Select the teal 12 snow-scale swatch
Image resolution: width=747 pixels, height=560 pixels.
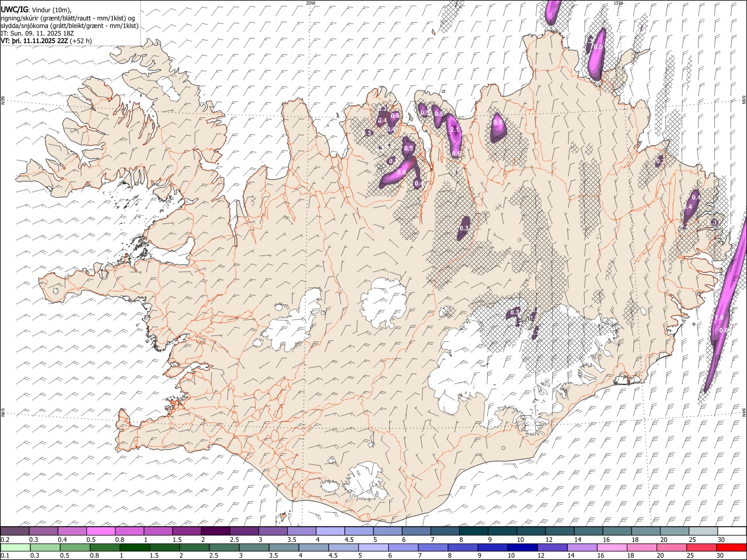[x=560, y=531]
